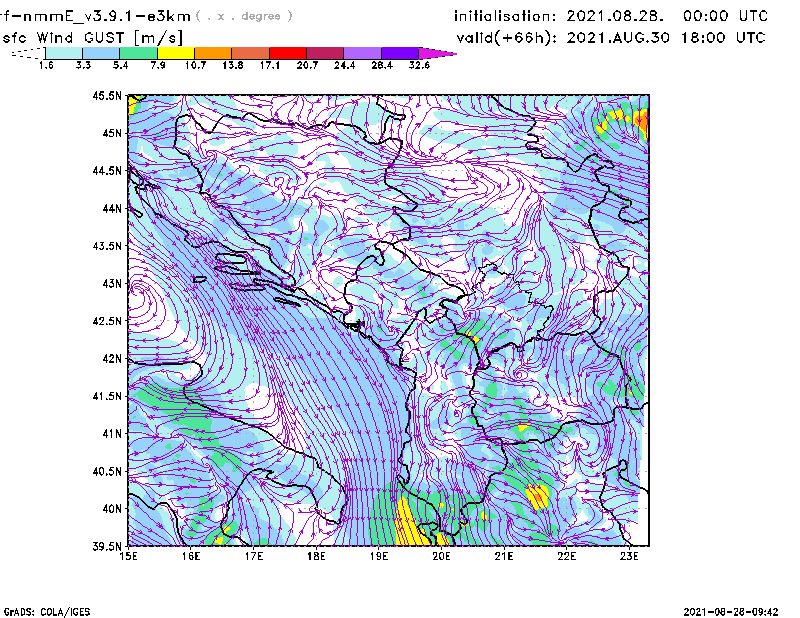
Task: Click the legend value 5.4
Action: (120, 65)
